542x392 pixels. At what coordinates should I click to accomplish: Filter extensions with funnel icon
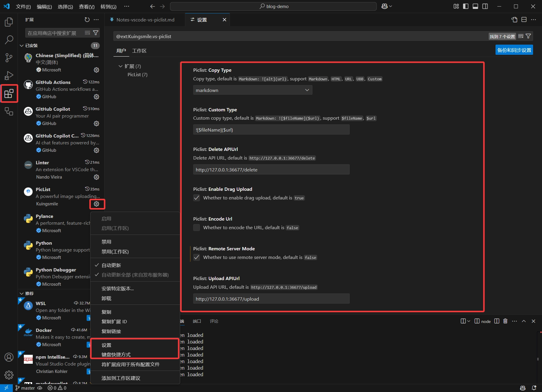(x=96, y=33)
